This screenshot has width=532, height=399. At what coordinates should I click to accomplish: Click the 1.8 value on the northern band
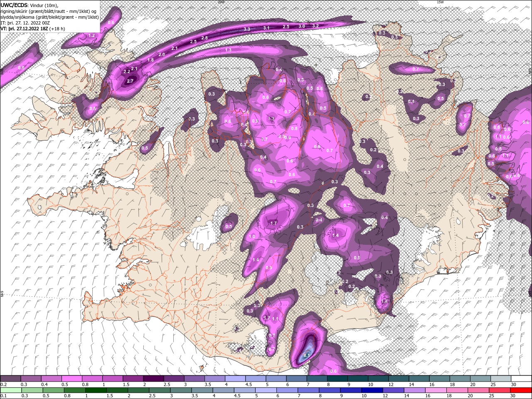151,60
